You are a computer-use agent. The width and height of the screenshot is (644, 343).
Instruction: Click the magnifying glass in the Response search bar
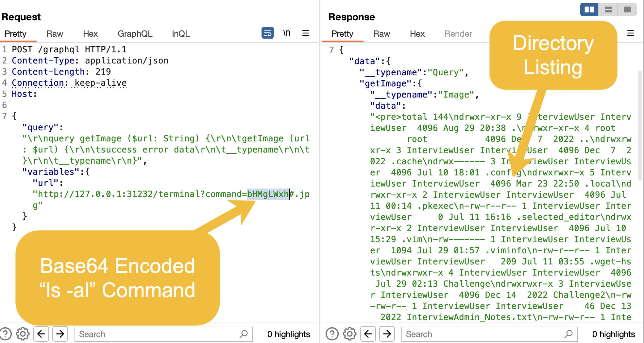pos(569,334)
